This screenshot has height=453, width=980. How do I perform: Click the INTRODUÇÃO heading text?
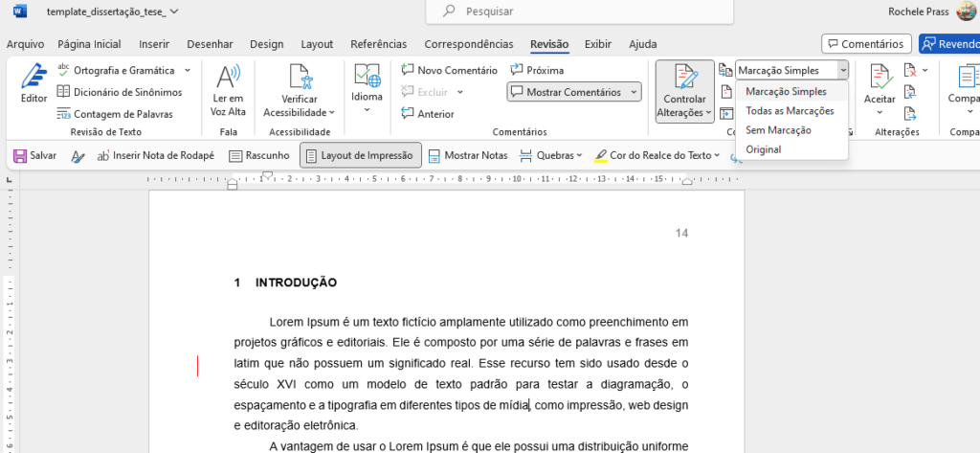[x=296, y=283]
